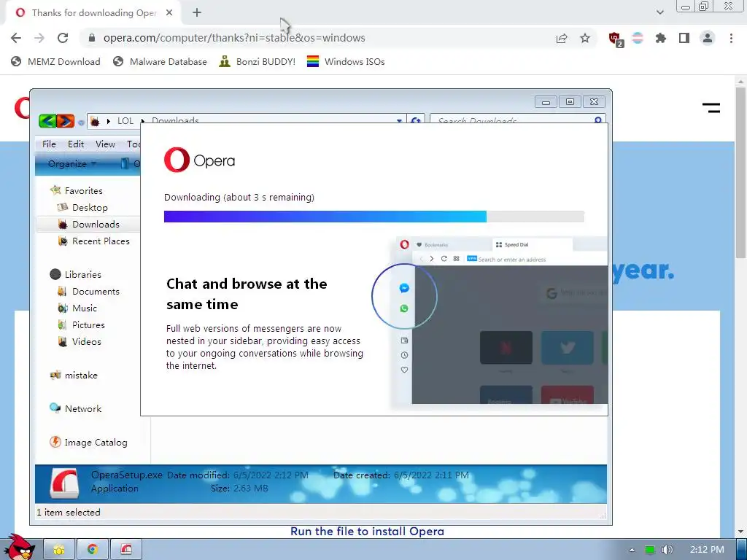This screenshot has width=747, height=560.
Task: Select Desktop under Favorites
Action: [x=82, y=208]
